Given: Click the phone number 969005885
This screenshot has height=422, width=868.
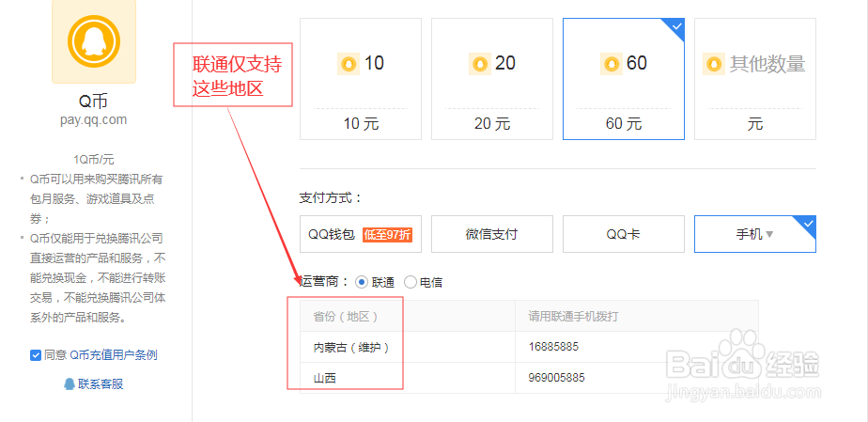Looking at the screenshot, I should [x=557, y=378].
